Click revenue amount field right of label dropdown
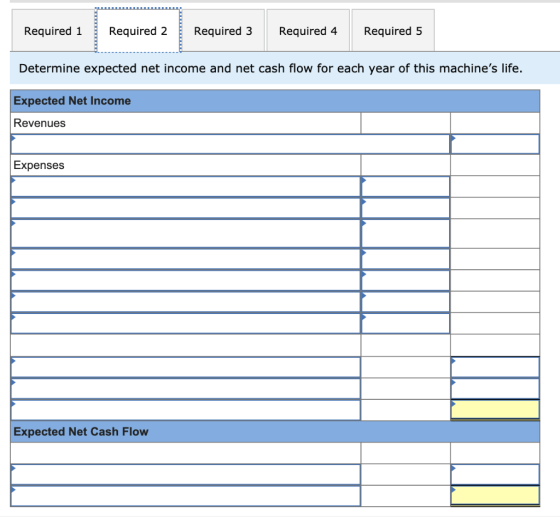Viewport: 560px width, 517px height. (x=495, y=144)
